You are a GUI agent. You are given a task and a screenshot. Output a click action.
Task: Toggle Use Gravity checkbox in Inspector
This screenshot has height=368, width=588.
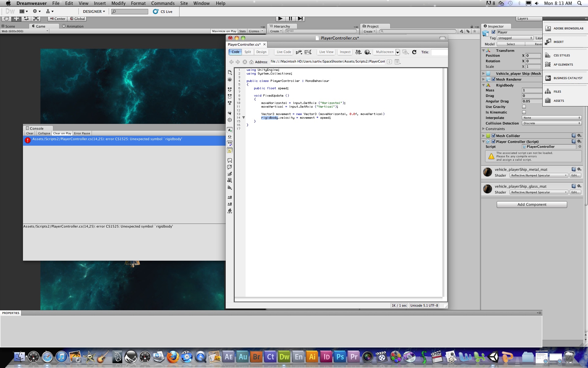click(x=524, y=106)
